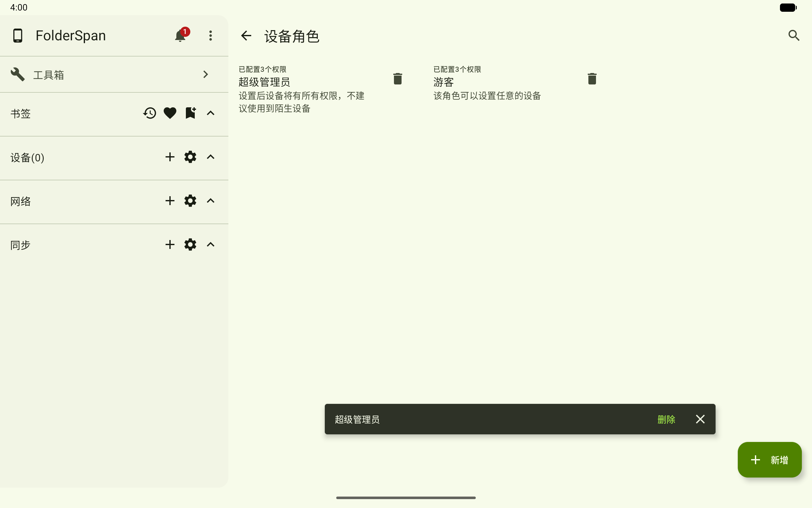This screenshot has width=812, height=508.
Task: Tap the 同步 section label
Action: (x=21, y=245)
